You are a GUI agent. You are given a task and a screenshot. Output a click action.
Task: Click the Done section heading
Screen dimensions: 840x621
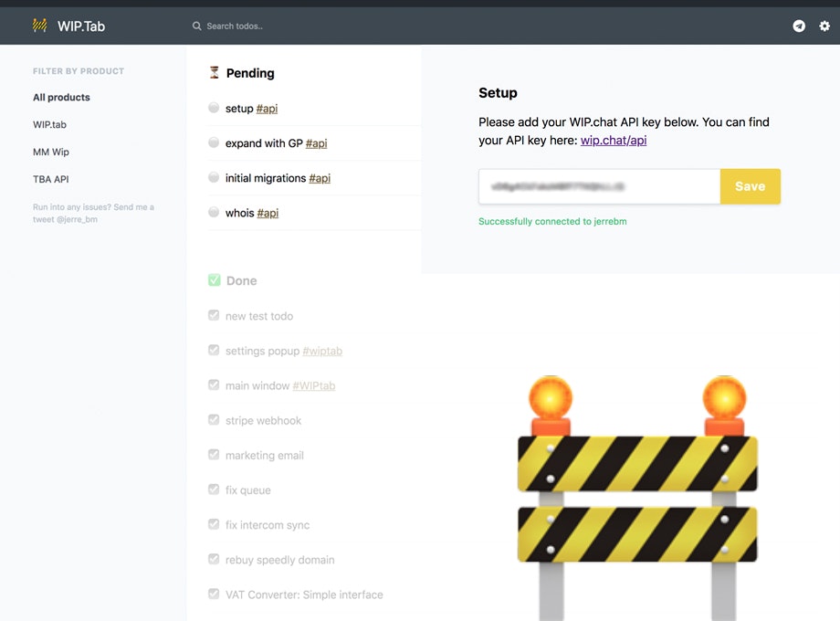[242, 280]
